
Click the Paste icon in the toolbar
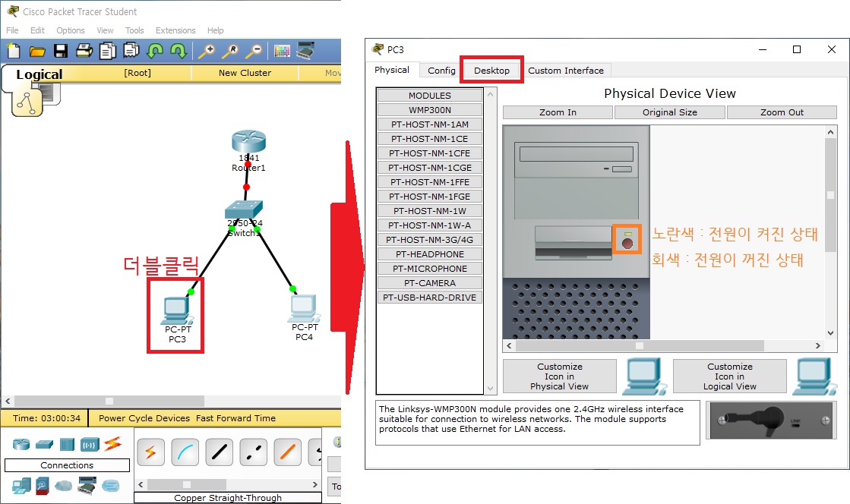tap(131, 51)
